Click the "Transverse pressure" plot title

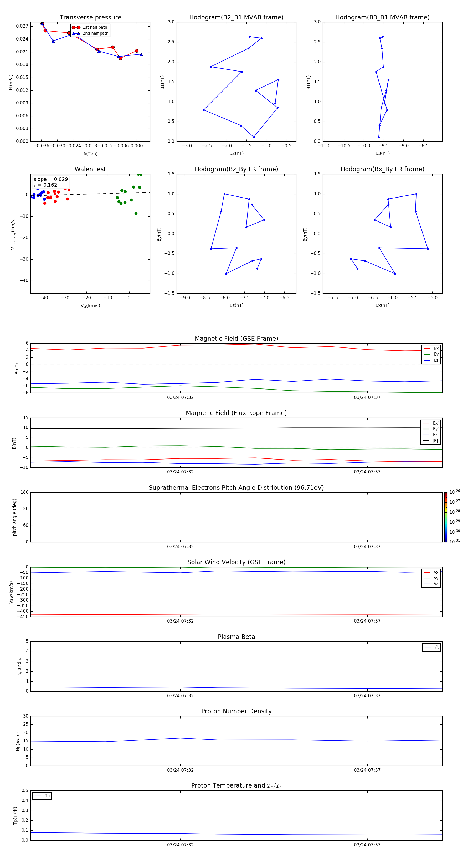click(90, 18)
